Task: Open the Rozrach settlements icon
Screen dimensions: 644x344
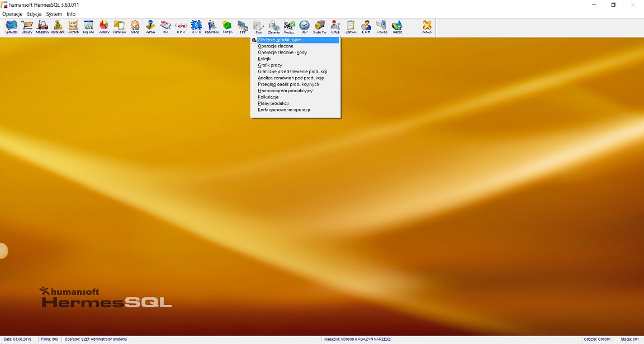Action: [73, 27]
